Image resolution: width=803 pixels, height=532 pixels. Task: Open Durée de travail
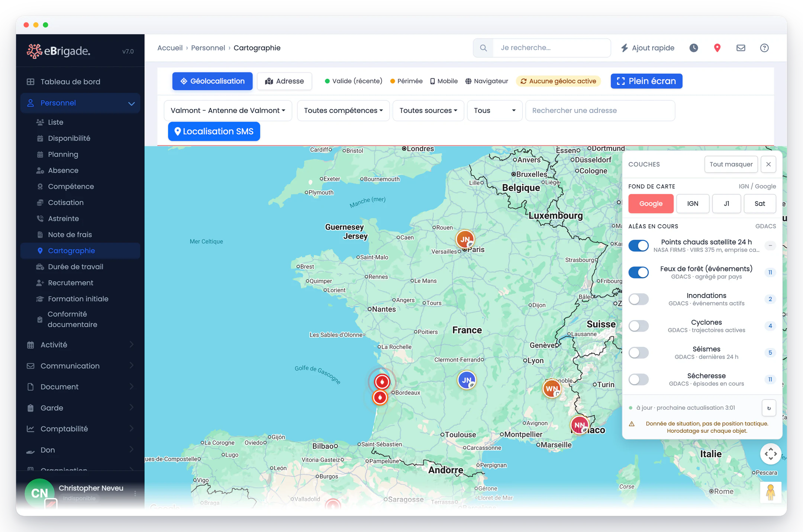pyautogui.click(x=80, y=267)
